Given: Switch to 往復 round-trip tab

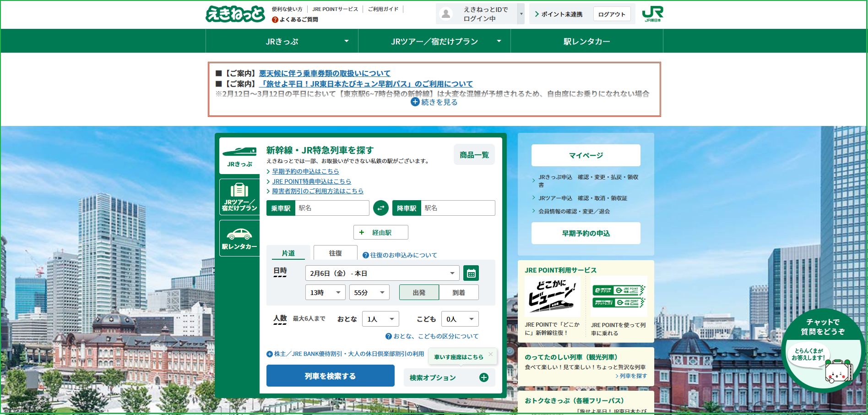Looking at the screenshot, I should (335, 253).
